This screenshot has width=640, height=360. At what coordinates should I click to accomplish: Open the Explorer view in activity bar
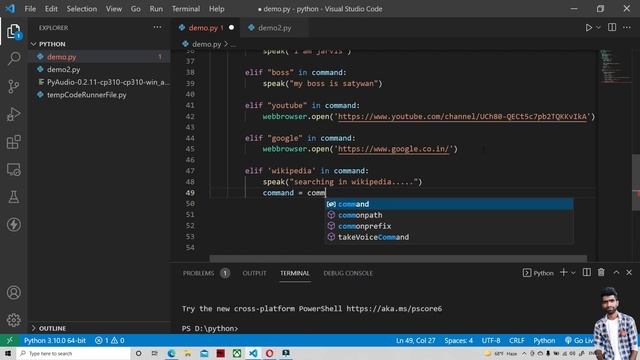[x=13, y=31]
